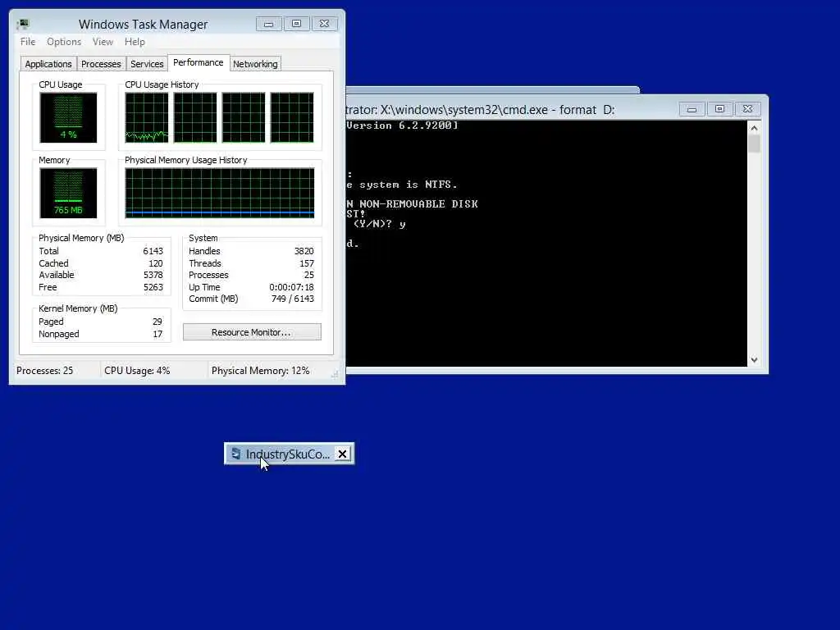840x630 pixels.
Task: Click 'NON-REMOVABLE DISK' line in cmd
Action: click(413, 204)
